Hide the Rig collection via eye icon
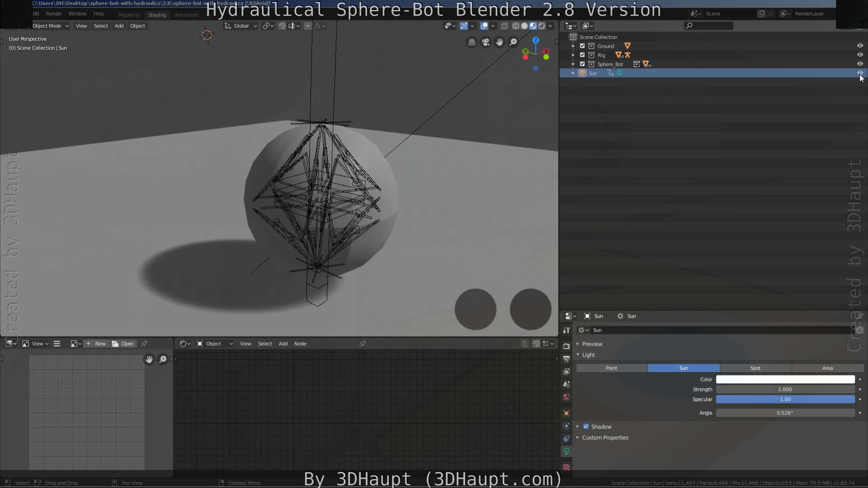 tap(860, 54)
